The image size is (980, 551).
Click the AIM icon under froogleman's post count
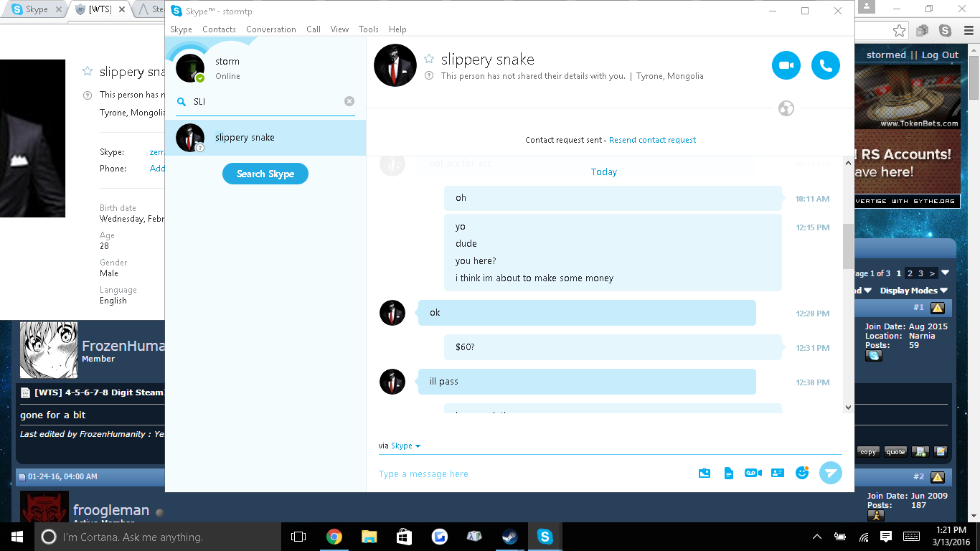875,515
